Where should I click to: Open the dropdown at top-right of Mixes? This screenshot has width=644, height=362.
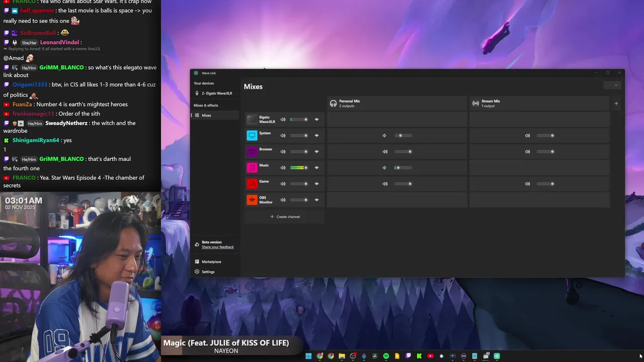pyautogui.click(x=613, y=85)
